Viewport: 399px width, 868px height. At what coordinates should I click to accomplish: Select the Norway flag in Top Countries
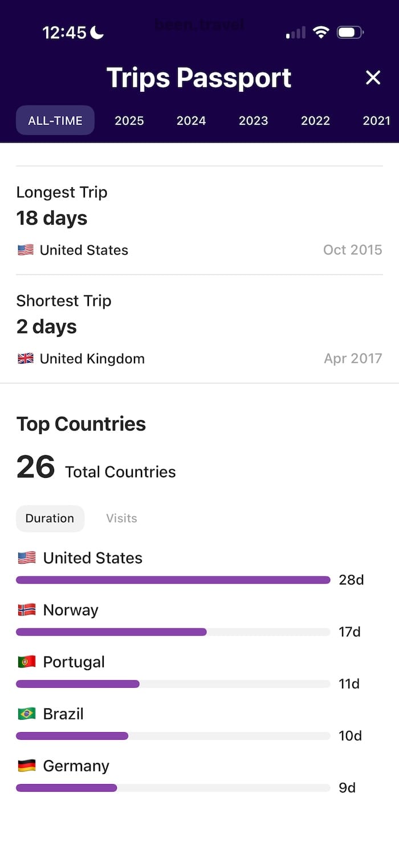pos(27,609)
